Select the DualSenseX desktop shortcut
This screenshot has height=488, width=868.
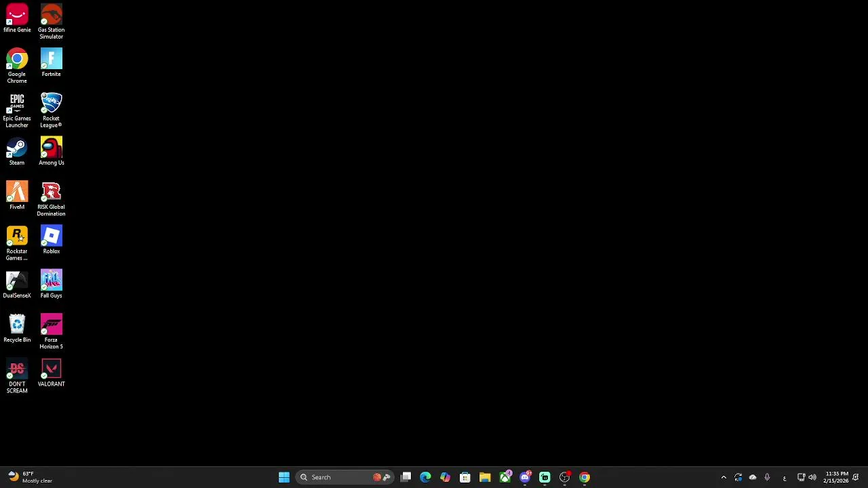tap(17, 285)
